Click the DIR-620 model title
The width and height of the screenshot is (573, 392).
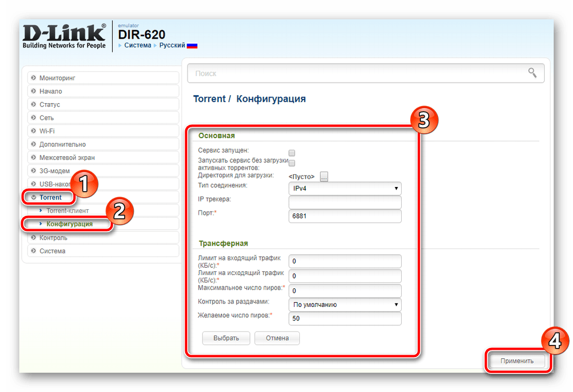[x=142, y=35]
